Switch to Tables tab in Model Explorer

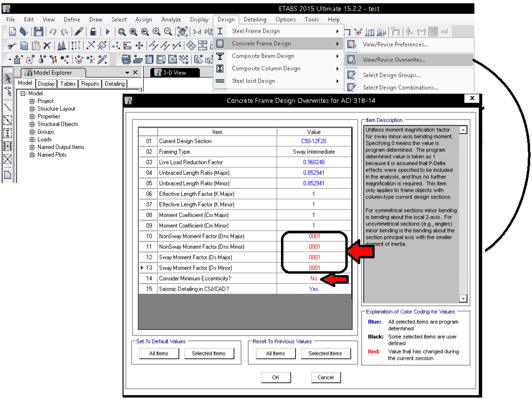pos(68,84)
